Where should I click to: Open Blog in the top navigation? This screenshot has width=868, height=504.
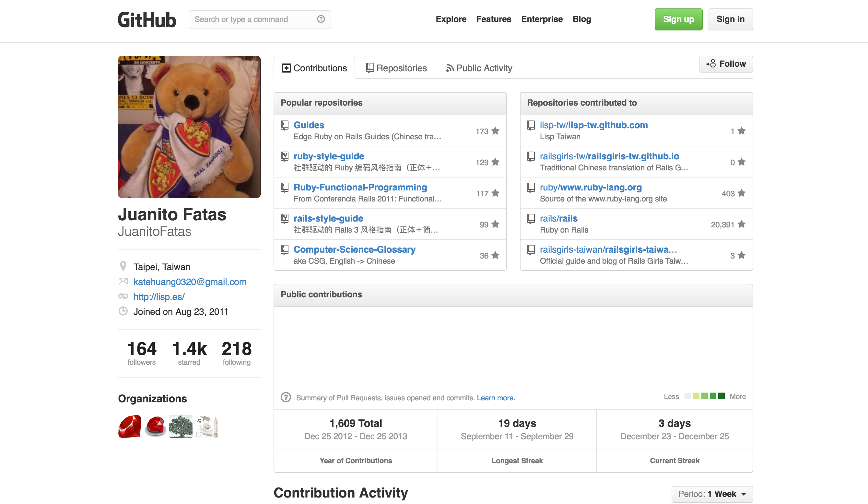tap(582, 19)
